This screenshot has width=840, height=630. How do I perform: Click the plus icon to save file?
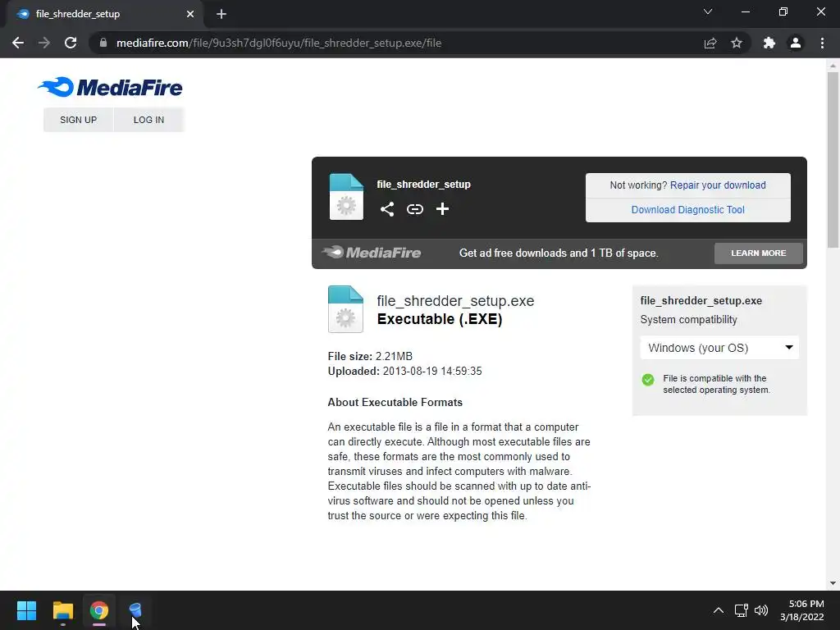442,209
